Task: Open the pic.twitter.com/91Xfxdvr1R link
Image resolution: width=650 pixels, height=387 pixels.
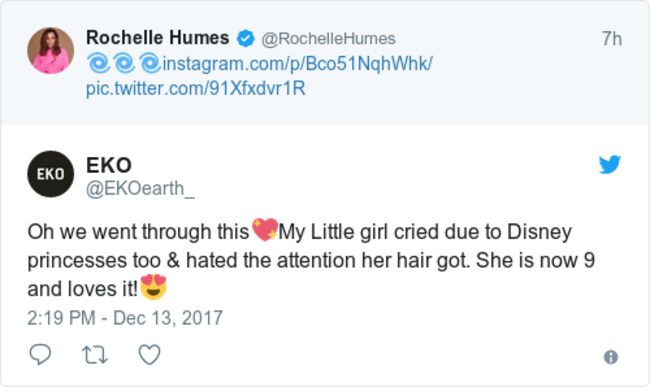Action: (196, 88)
